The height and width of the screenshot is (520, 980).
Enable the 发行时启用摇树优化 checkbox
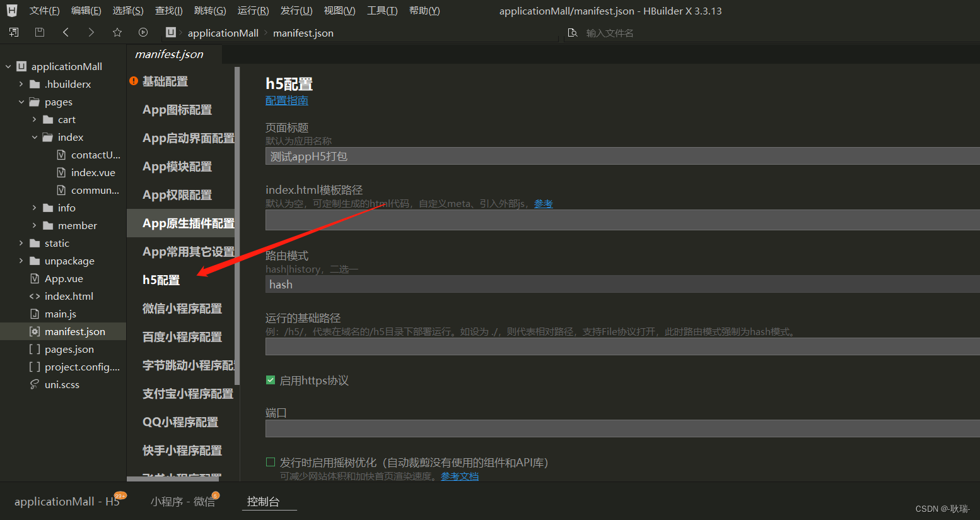coord(271,462)
